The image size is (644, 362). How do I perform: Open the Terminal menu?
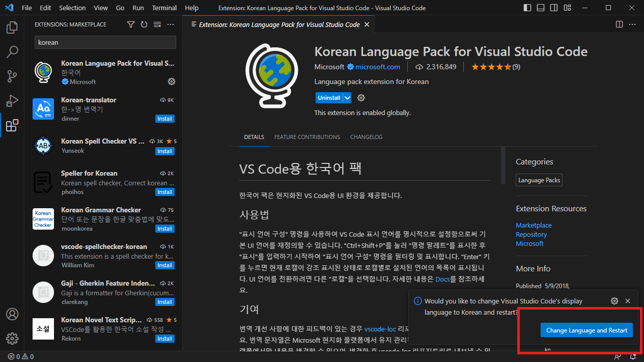[x=164, y=8]
